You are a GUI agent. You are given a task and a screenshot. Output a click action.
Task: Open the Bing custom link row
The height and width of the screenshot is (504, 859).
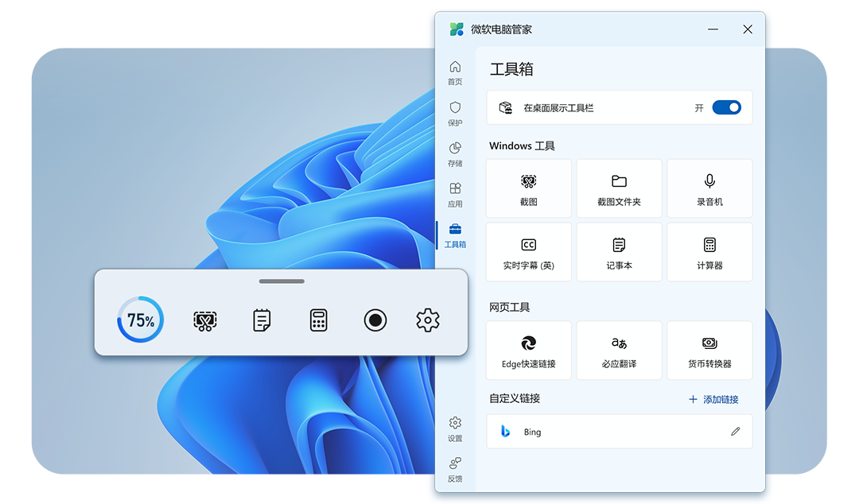tap(619, 432)
